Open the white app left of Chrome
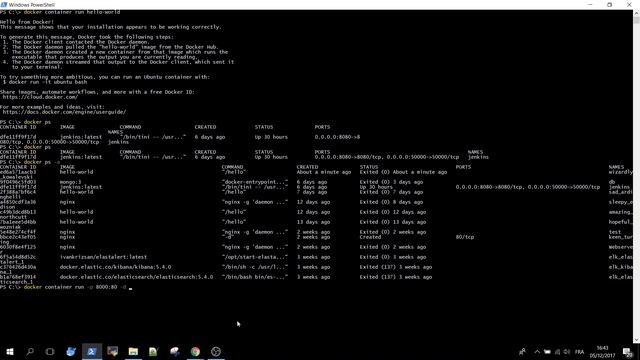The width and height of the screenshot is (640, 360). point(175,351)
